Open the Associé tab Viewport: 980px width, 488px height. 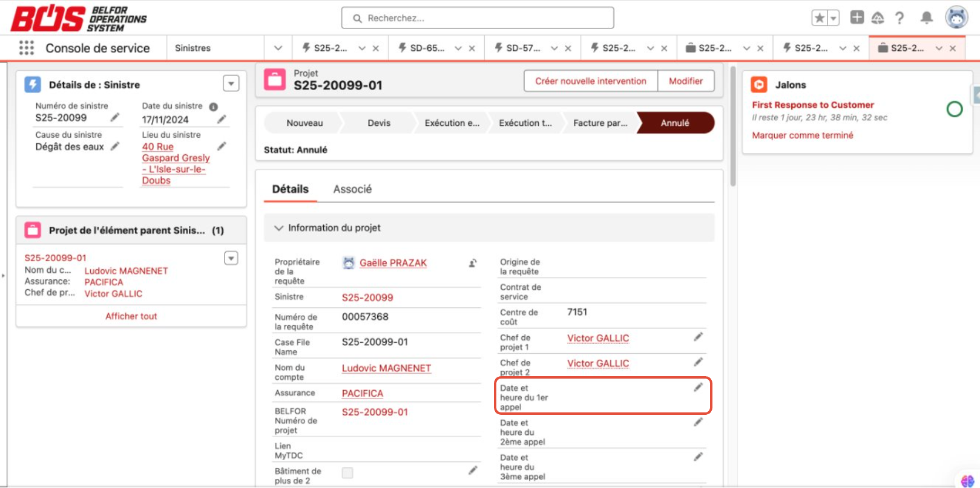click(352, 189)
